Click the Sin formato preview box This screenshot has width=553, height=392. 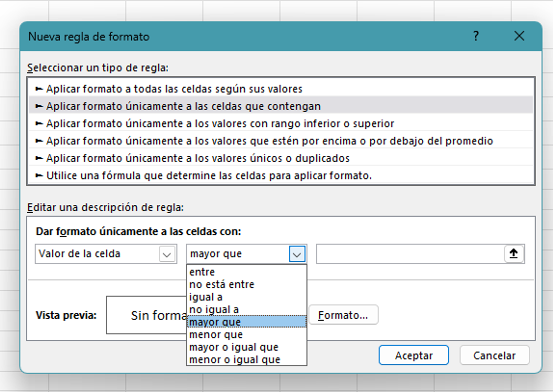click(x=147, y=315)
